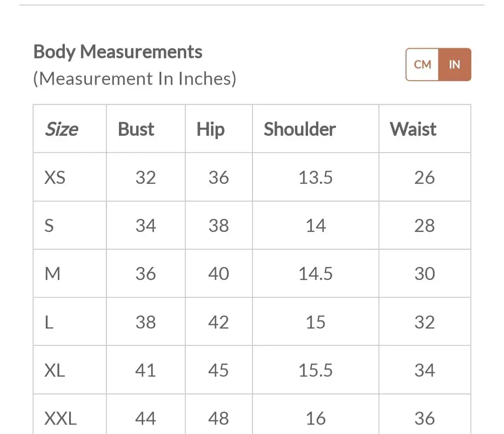Switch measurements to CM unit
504x434 pixels.
[422, 64]
